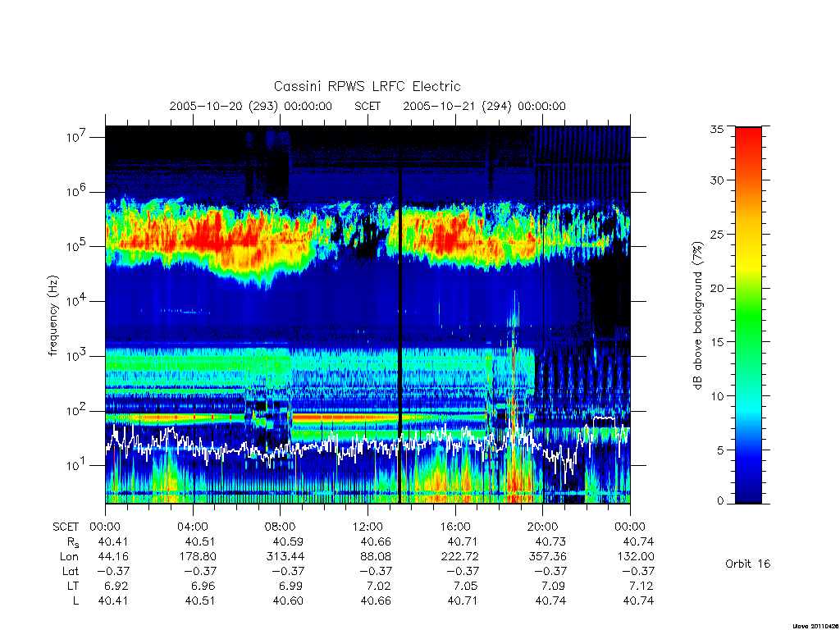The image size is (840, 630).
Task: Click the LT value "6.92"
Action: (116, 586)
